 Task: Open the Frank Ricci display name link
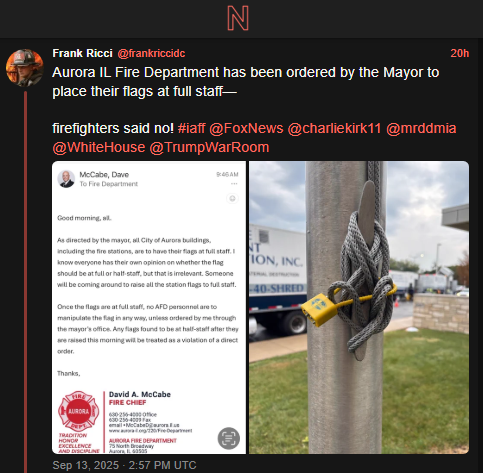tap(82, 53)
